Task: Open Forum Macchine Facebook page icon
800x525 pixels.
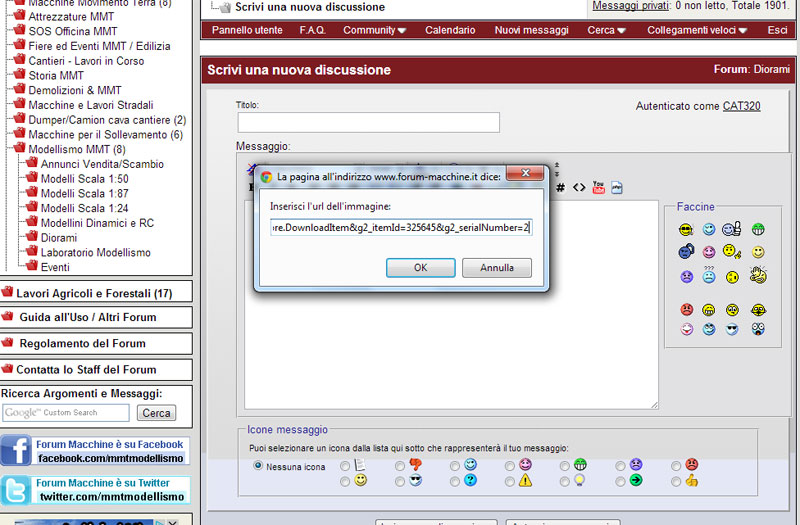Action: (16, 451)
